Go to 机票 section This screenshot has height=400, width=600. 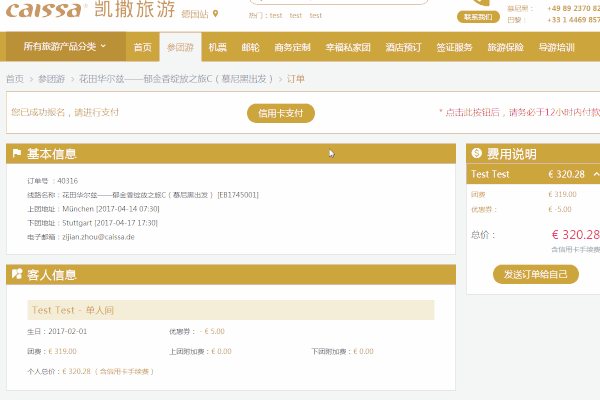tap(217, 47)
